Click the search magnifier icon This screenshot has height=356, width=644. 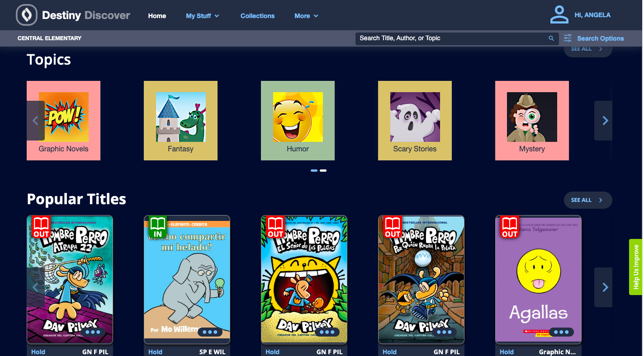point(551,38)
